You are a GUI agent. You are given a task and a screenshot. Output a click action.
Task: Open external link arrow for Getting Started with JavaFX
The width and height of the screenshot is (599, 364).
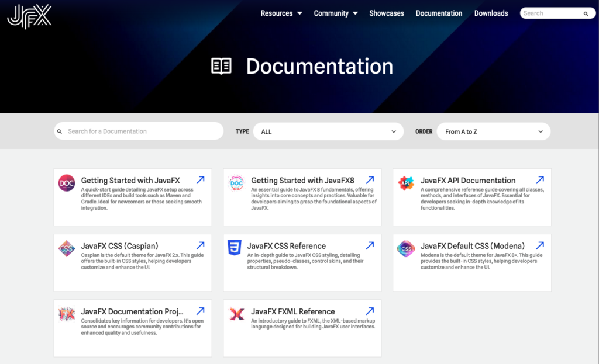click(x=201, y=180)
